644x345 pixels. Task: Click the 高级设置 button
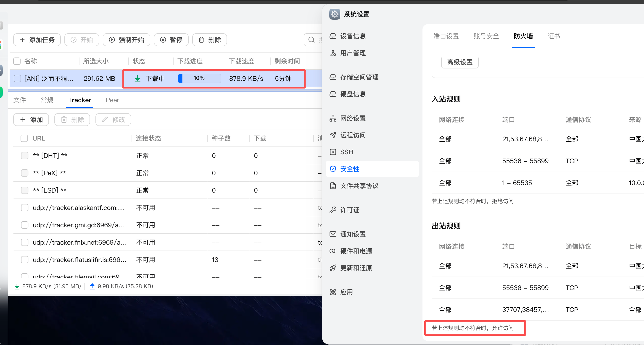click(x=459, y=62)
